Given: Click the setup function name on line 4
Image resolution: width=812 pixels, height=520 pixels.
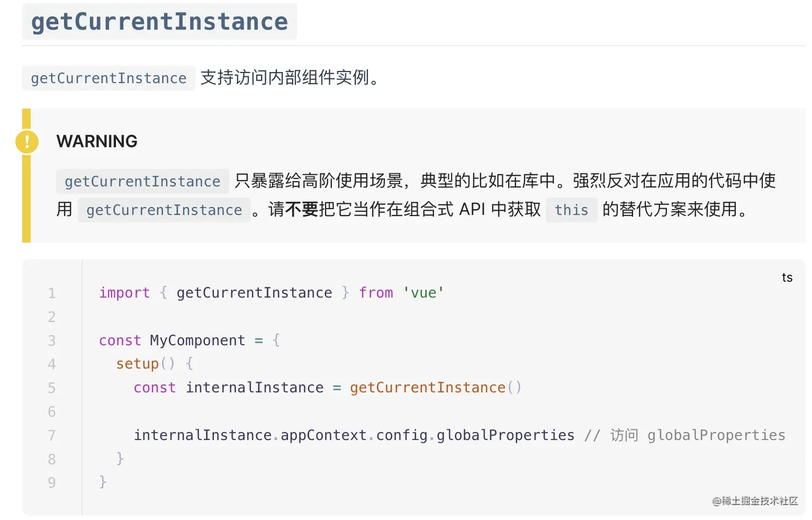Looking at the screenshot, I should pos(137,364).
